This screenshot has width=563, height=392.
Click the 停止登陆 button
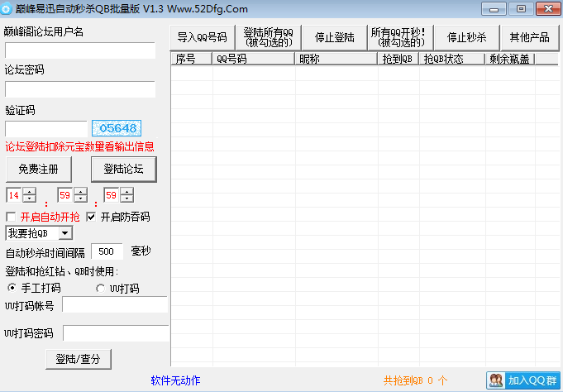coord(335,37)
